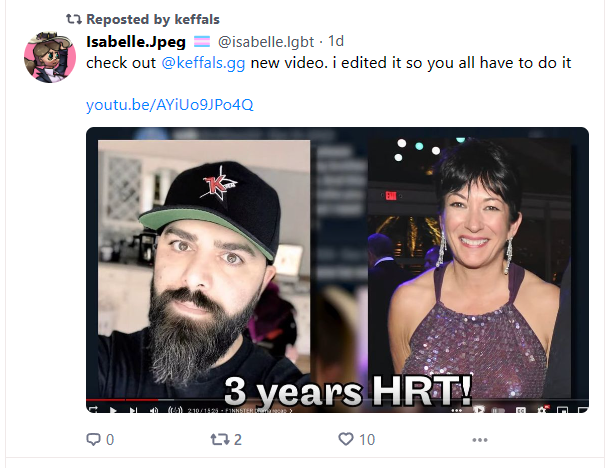The image size is (609, 468).
Task: Click the play button in video screenshot
Action: pos(113,410)
